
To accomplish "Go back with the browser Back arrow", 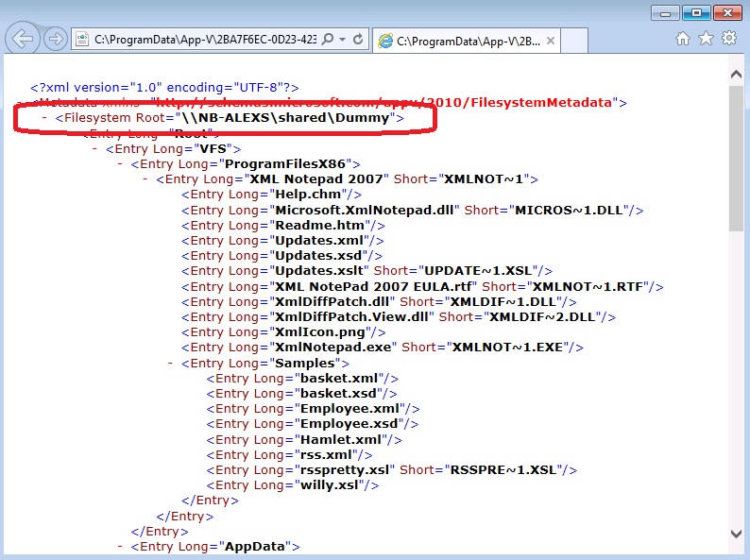I will point(22,39).
